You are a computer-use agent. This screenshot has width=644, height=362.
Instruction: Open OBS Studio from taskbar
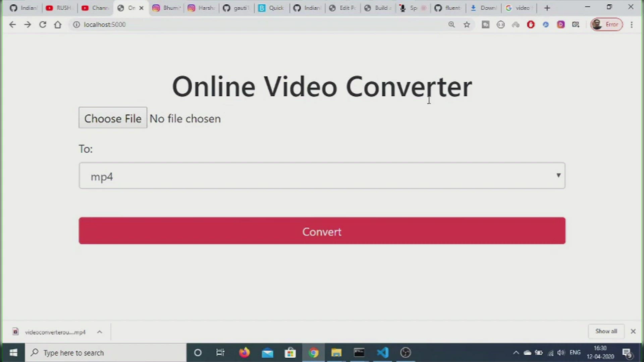(406, 353)
